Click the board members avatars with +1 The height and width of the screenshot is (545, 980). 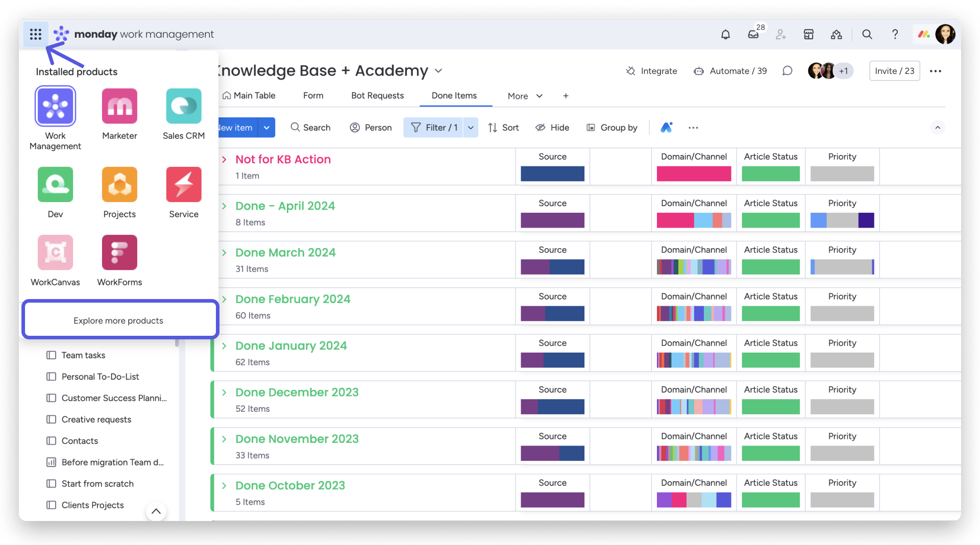click(830, 71)
